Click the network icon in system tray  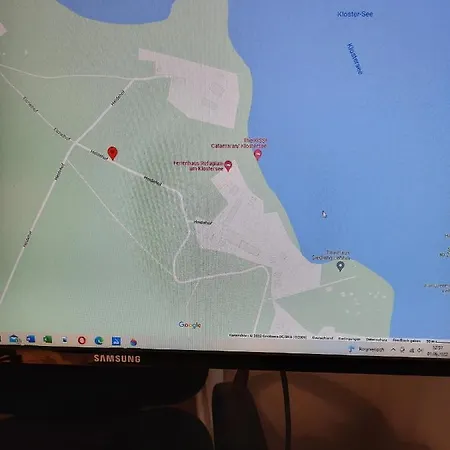tap(411, 350)
